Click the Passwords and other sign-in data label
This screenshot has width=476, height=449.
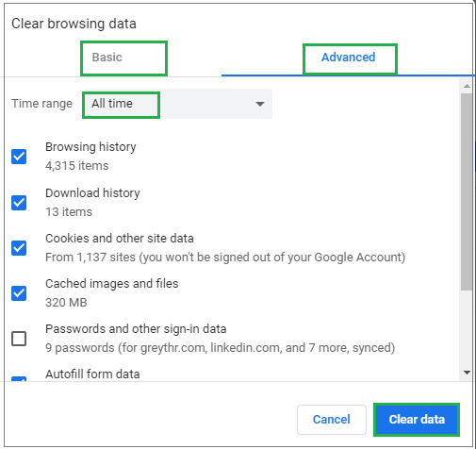(136, 329)
